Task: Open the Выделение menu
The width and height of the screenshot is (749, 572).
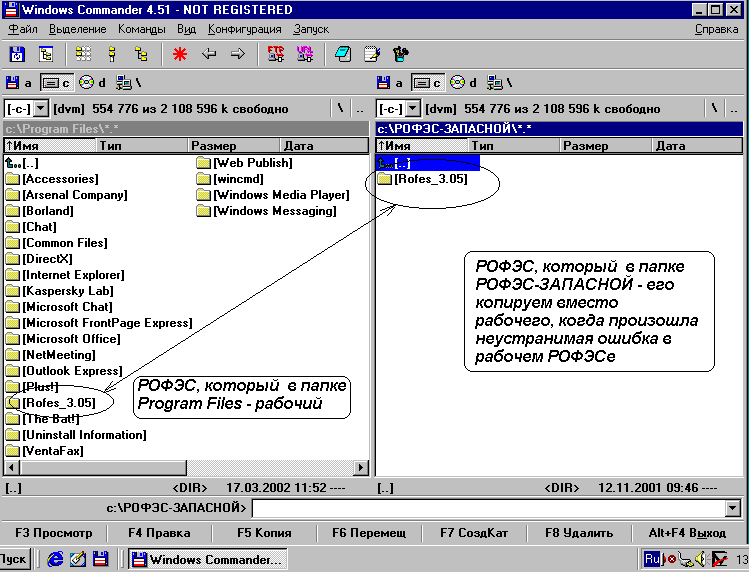Action: pyautogui.click(x=78, y=29)
